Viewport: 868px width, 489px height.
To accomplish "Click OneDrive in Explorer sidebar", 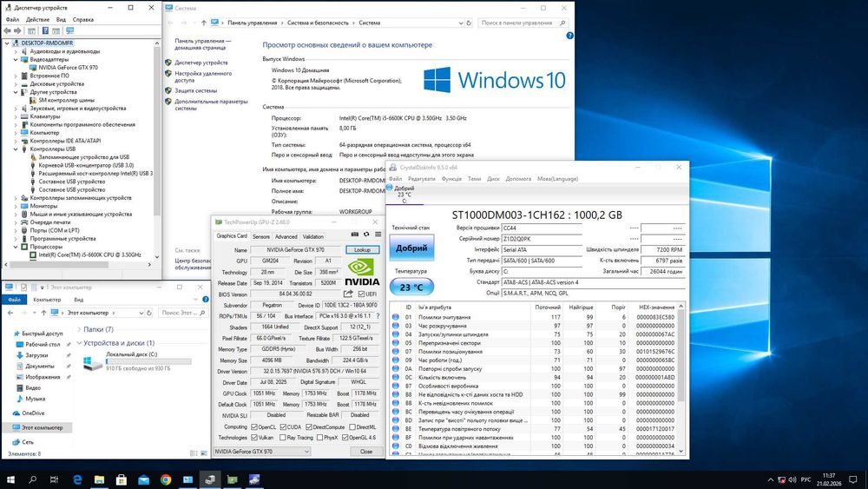I will pos(33,413).
